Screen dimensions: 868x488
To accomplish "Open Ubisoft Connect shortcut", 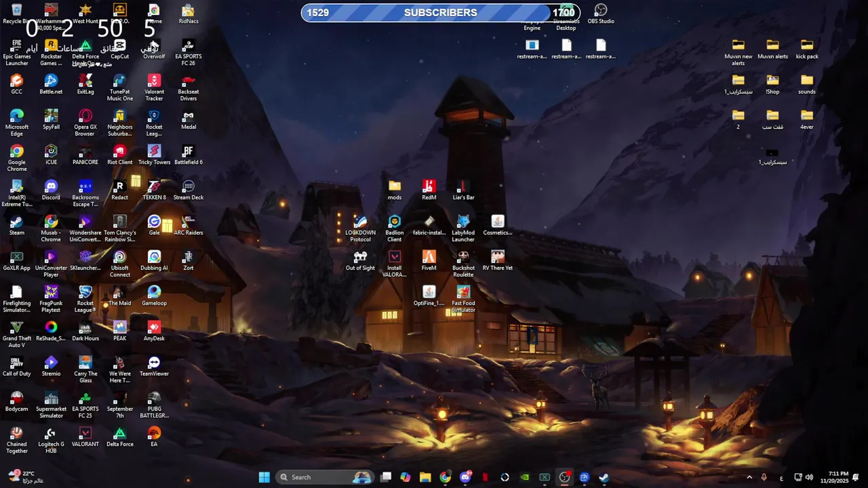I will pos(120,264).
